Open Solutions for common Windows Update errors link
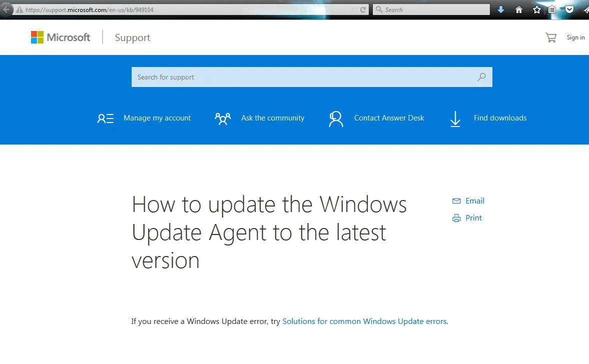 pyautogui.click(x=364, y=321)
